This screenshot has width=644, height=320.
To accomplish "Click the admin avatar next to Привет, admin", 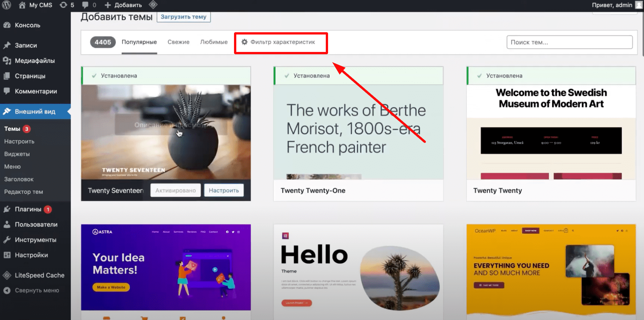I will (x=639, y=5).
